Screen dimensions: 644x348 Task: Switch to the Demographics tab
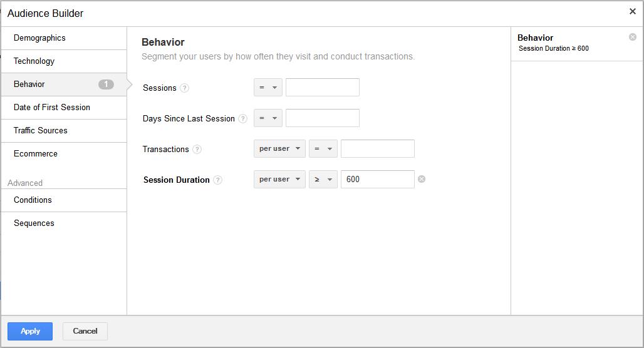pyautogui.click(x=39, y=38)
